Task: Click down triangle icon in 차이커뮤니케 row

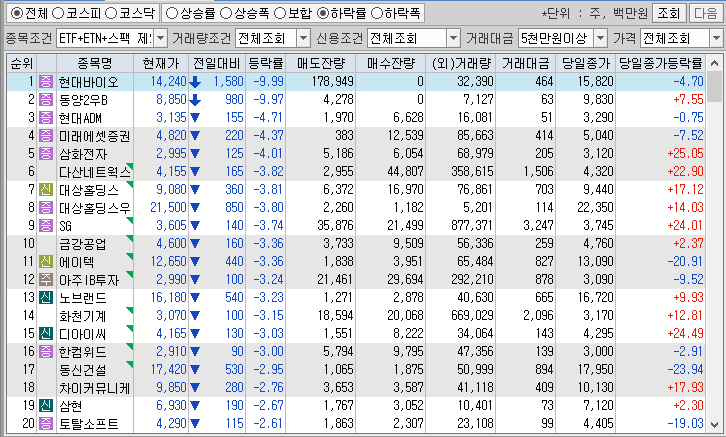Action: (x=195, y=388)
